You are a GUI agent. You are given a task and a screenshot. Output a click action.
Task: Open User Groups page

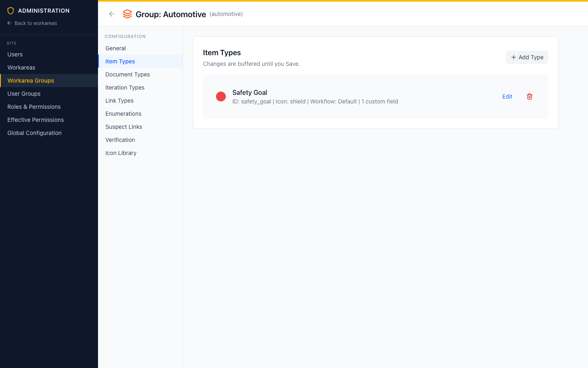[49, 94]
